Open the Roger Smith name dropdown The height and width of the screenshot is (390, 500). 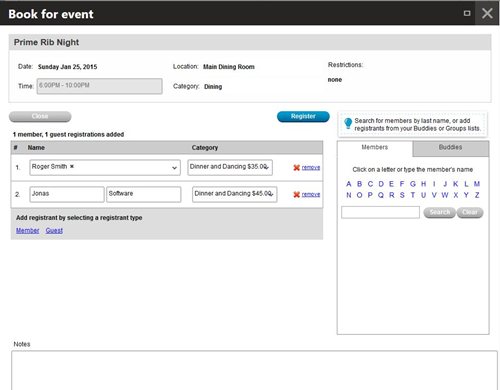(174, 168)
